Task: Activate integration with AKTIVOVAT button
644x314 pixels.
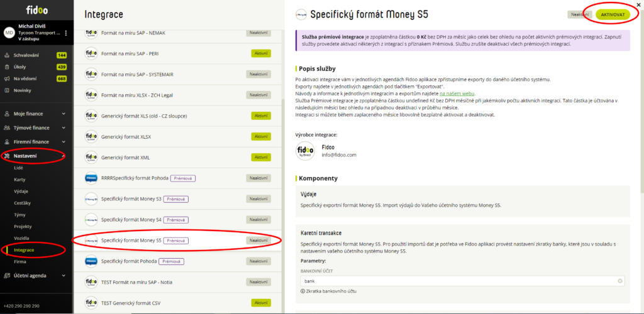Action: pyautogui.click(x=613, y=14)
